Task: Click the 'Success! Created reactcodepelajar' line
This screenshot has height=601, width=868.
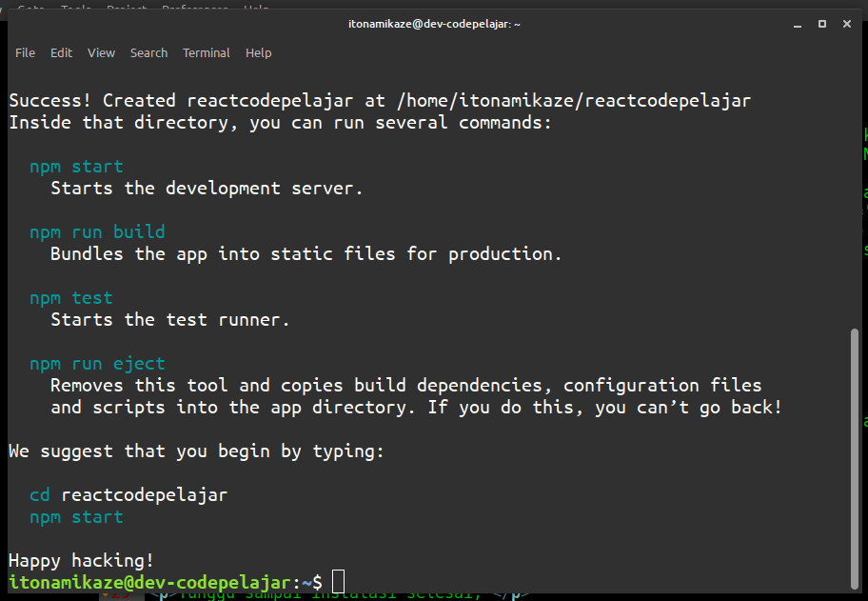Action: [380, 100]
